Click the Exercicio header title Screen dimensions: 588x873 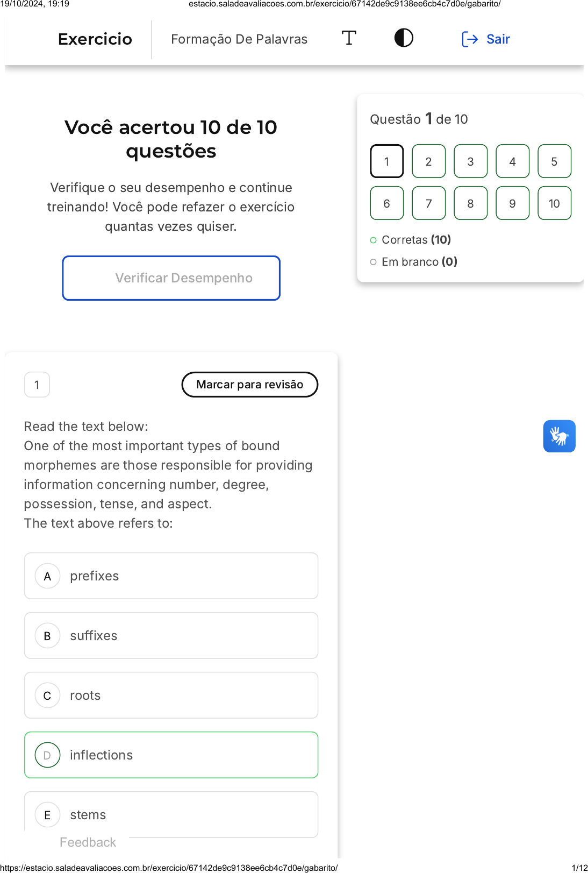95,39
